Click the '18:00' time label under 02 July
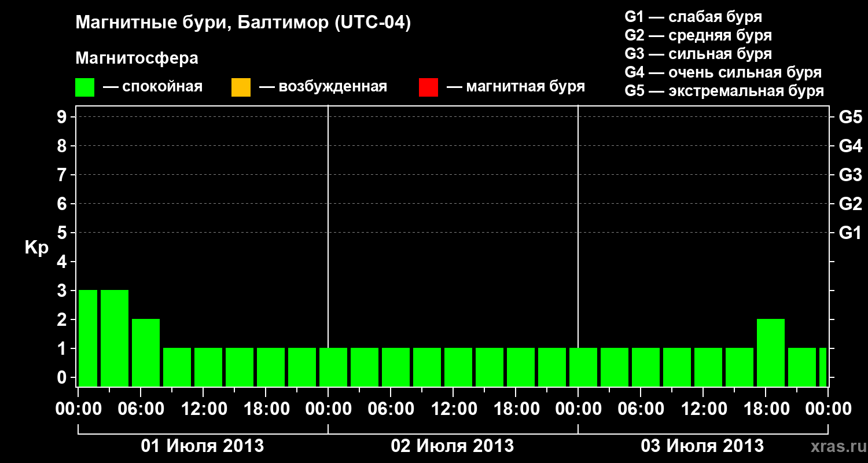 (x=516, y=409)
